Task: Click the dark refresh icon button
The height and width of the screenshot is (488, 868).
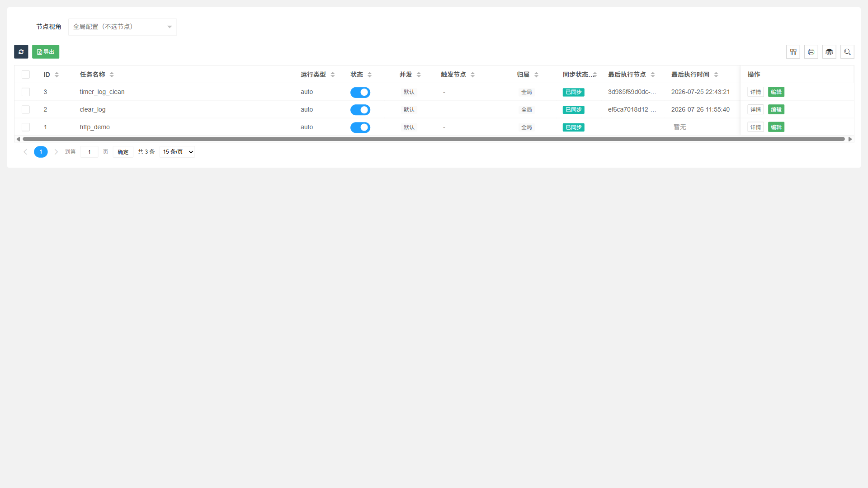Action: coord(21,52)
